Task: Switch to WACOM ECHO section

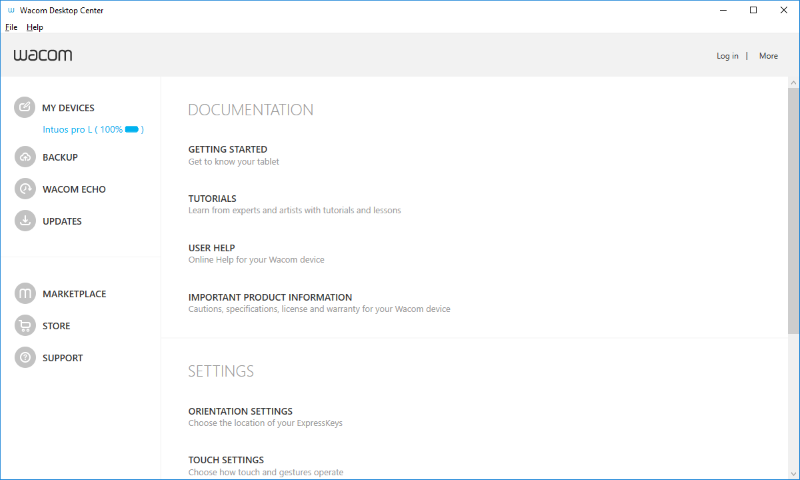Action: click(x=74, y=189)
